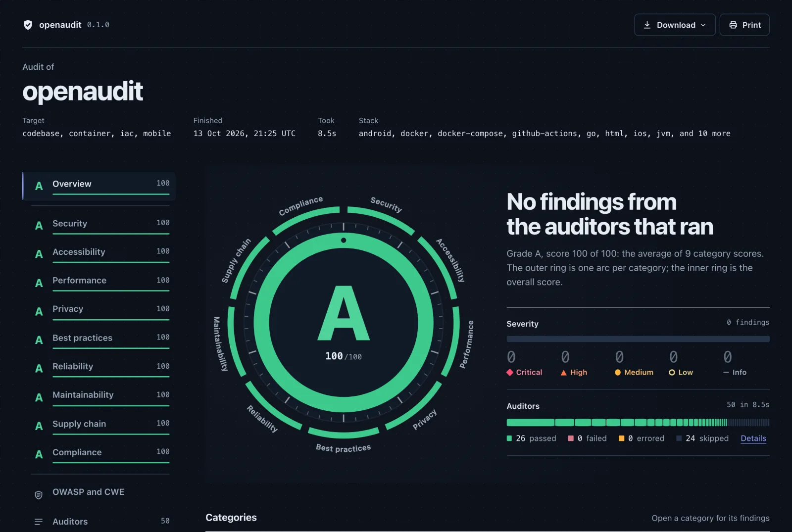Viewport: 792px width, 532px height.
Task: Click the orange High triangle icon
Action: pos(563,373)
